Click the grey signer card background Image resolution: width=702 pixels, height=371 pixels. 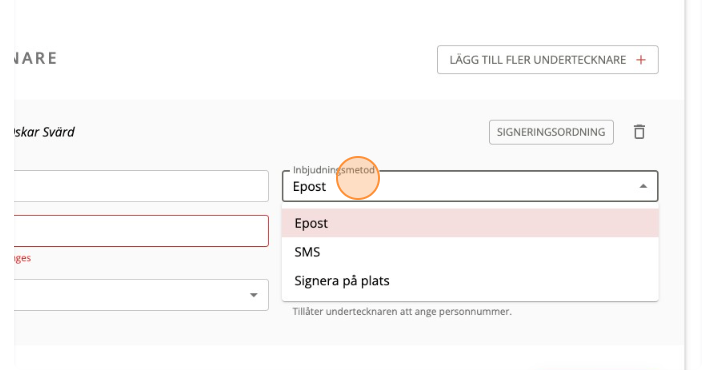point(349,331)
